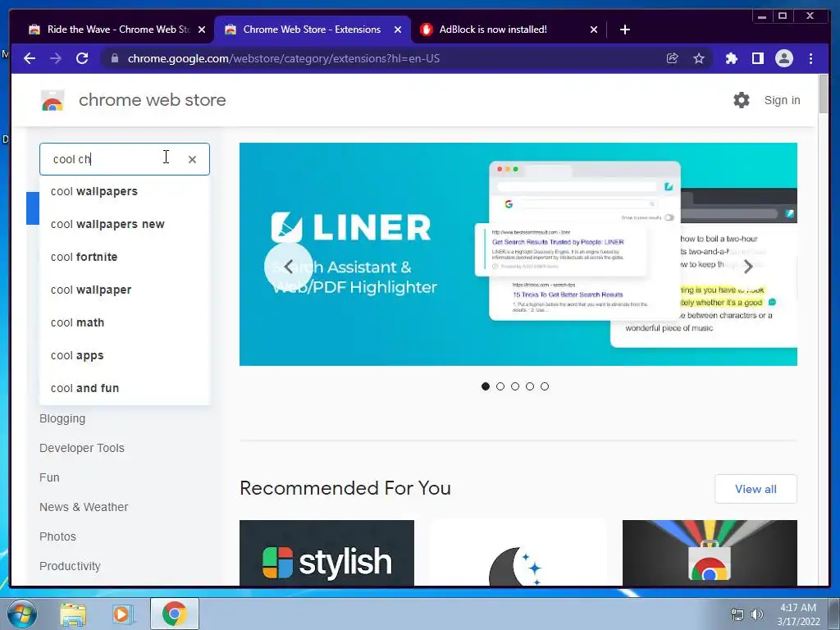Click the Chrome Web Store logo
840x630 pixels.
click(52, 100)
